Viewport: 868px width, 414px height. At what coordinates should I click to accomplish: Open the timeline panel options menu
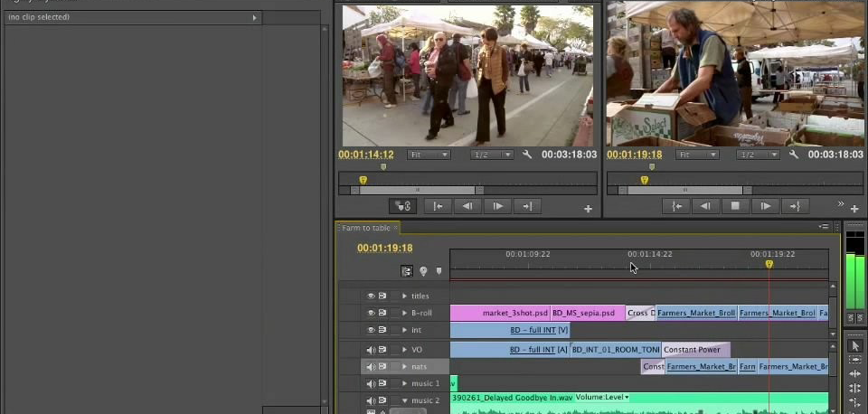(x=824, y=227)
